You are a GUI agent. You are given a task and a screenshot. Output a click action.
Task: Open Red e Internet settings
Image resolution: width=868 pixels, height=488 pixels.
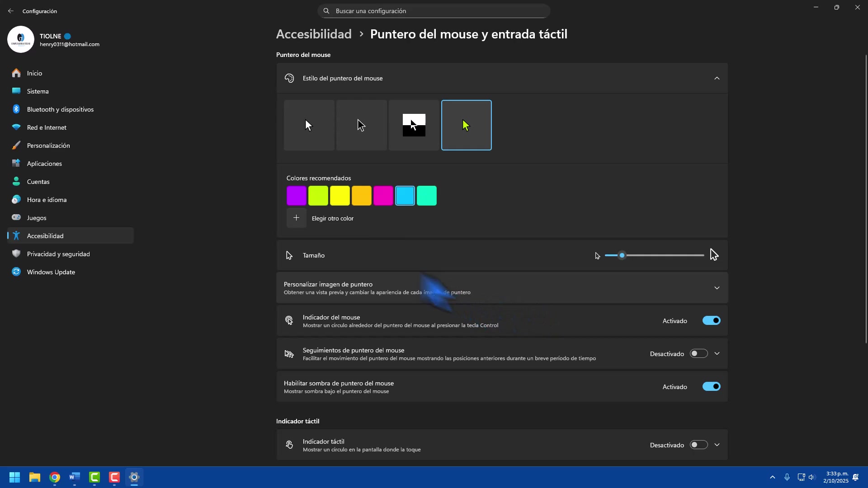[x=71, y=127]
